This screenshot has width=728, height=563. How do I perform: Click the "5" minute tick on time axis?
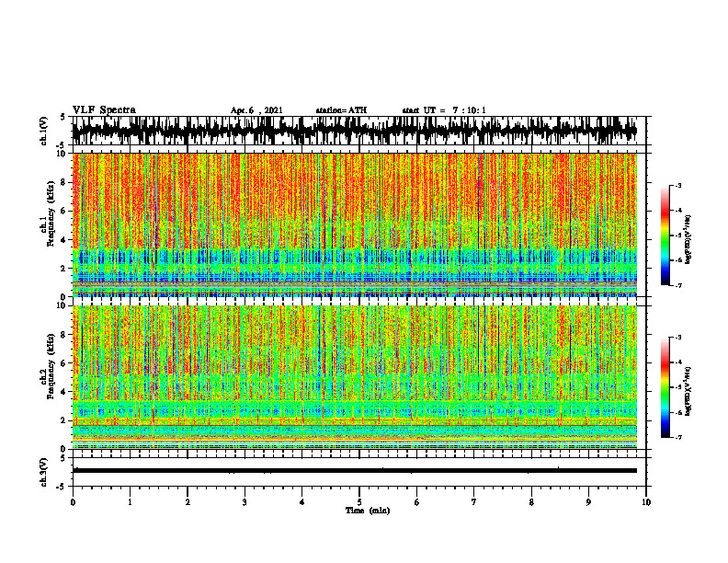pos(359,502)
